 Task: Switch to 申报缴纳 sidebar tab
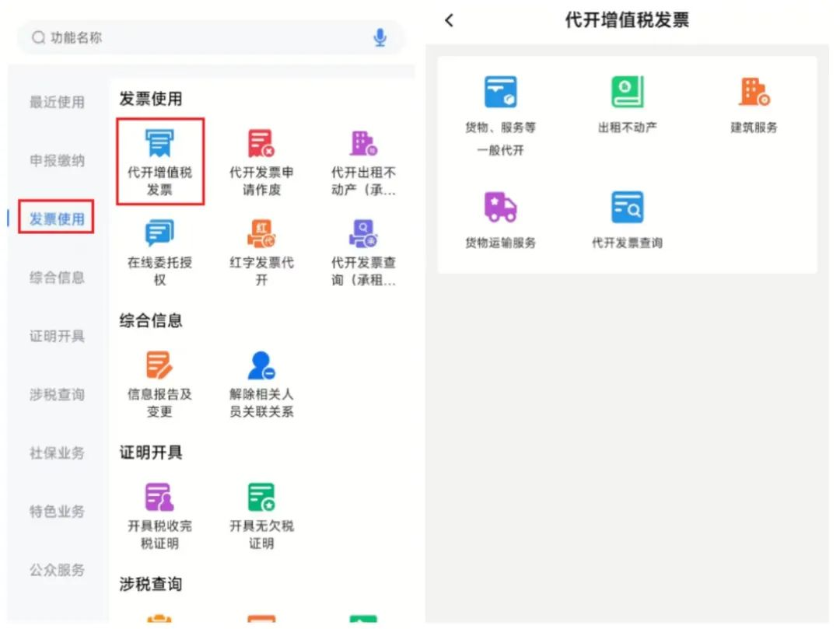click(x=57, y=160)
